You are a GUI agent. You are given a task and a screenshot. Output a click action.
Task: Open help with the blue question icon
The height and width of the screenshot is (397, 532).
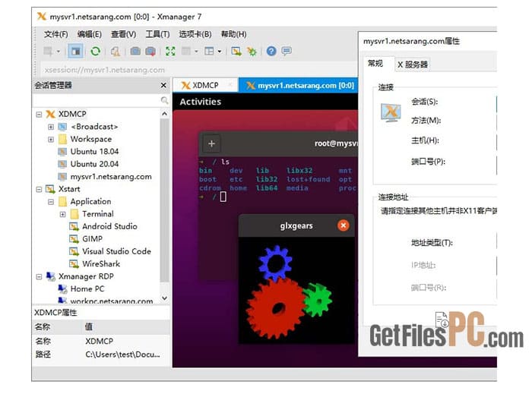pyautogui.click(x=271, y=52)
